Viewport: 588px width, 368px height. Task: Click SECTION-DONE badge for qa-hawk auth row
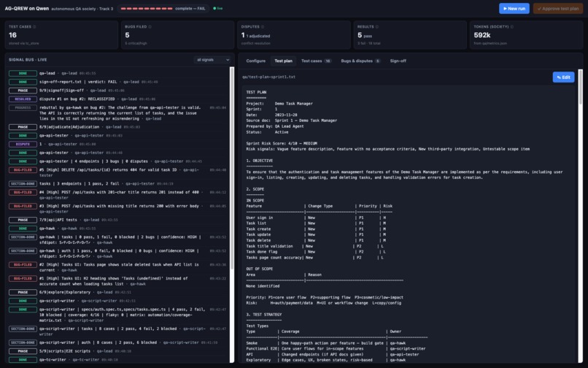[23, 251]
